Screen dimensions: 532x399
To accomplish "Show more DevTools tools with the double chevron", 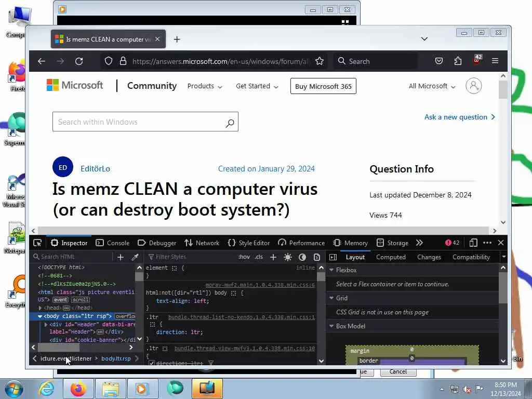I will [419, 243].
